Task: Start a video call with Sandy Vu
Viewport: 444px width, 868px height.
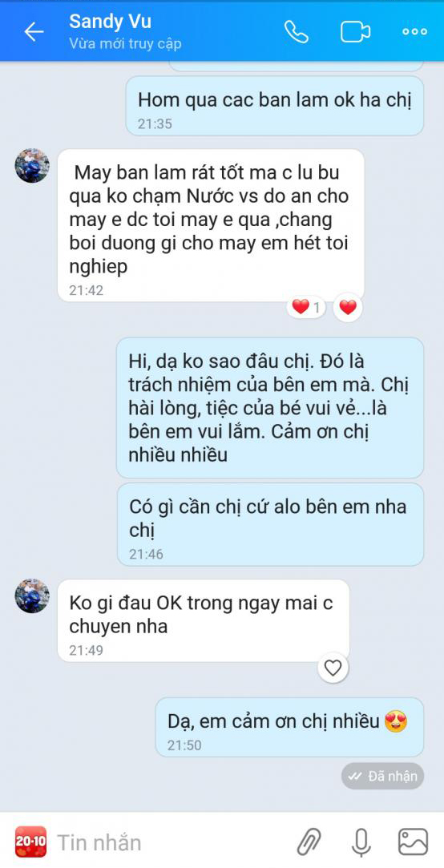Action: pos(355,32)
